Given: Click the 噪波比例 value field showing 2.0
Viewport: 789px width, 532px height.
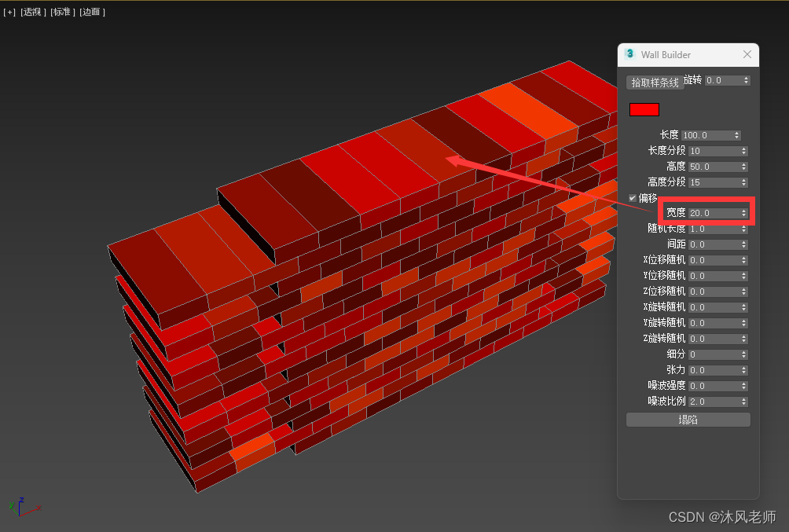Looking at the screenshot, I should 714,402.
